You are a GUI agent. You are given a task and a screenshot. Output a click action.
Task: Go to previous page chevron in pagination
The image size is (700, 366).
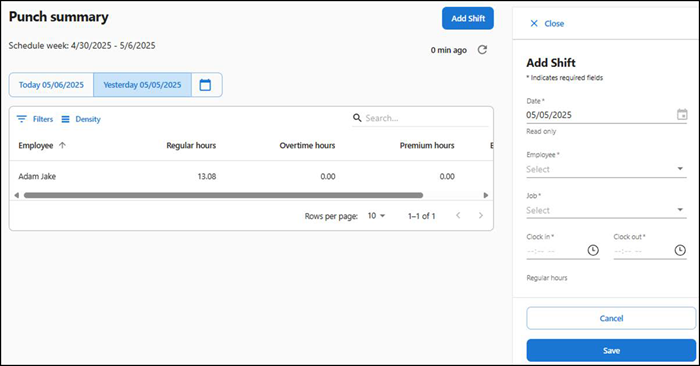pyautogui.click(x=458, y=216)
